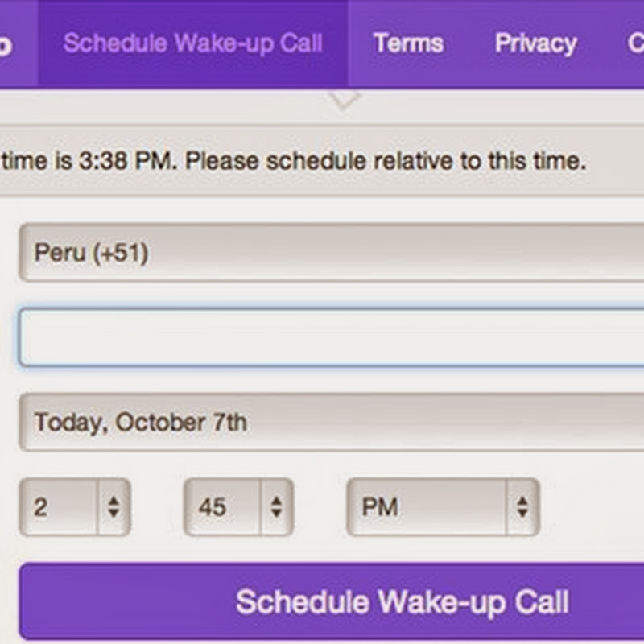This screenshot has width=644, height=644.
Task: Click the minutes selector's up arrow
Action: [276, 501]
